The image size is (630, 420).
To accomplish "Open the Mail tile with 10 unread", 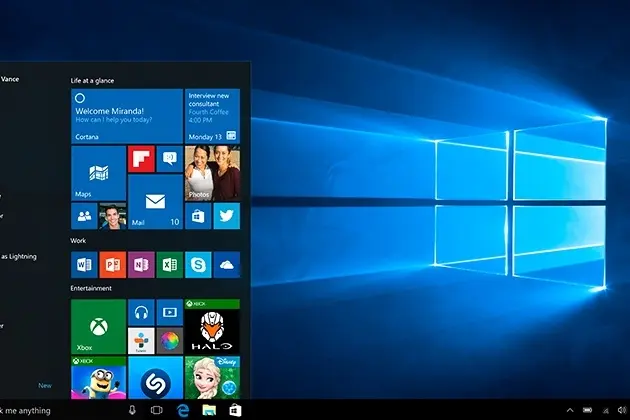I will pyautogui.click(x=155, y=202).
